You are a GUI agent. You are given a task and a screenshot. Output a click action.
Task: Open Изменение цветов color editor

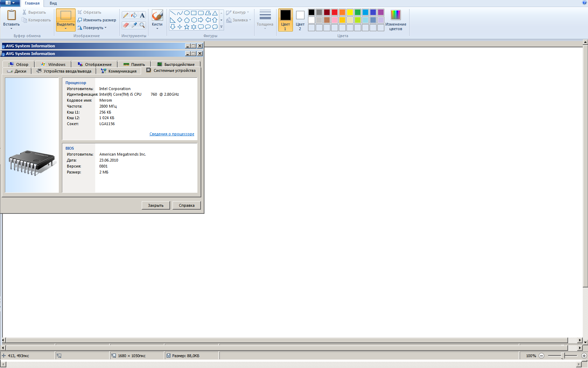point(395,20)
